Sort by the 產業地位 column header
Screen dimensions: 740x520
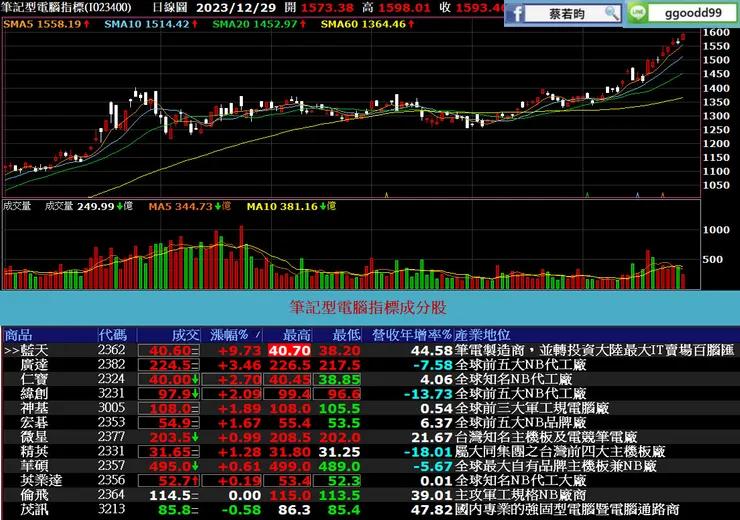[482, 335]
